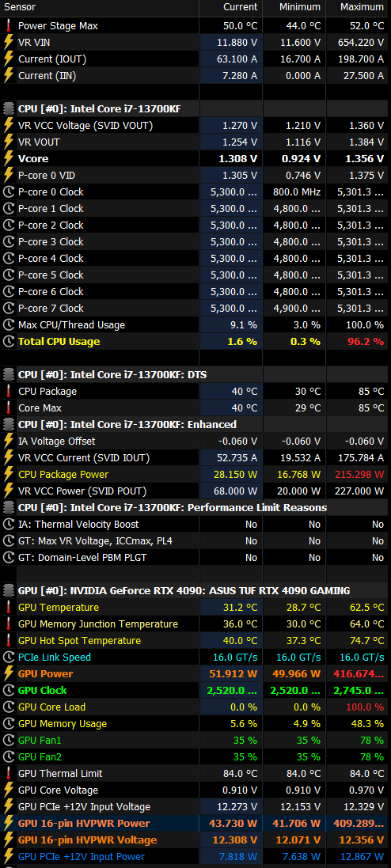The image size is (391, 868).
Task: Select the VR VOUT sensor label
Action: pyautogui.click(x=39, y=142)
